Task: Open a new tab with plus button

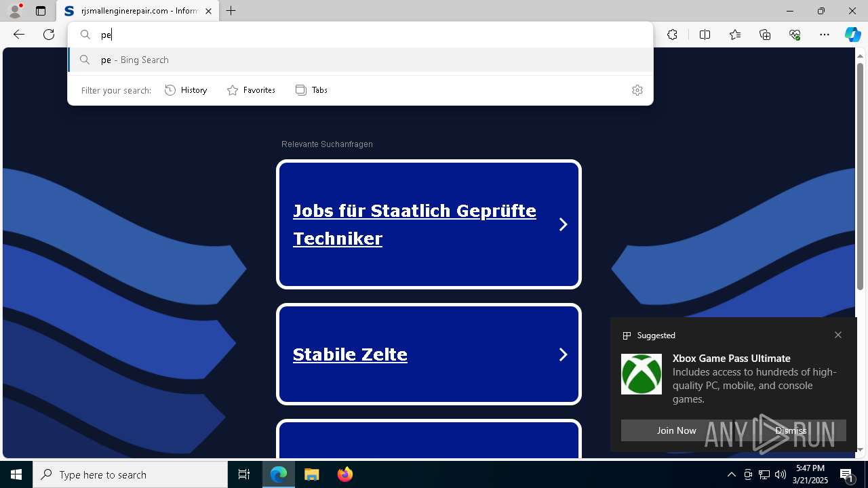Action: [x=231, y=11]
